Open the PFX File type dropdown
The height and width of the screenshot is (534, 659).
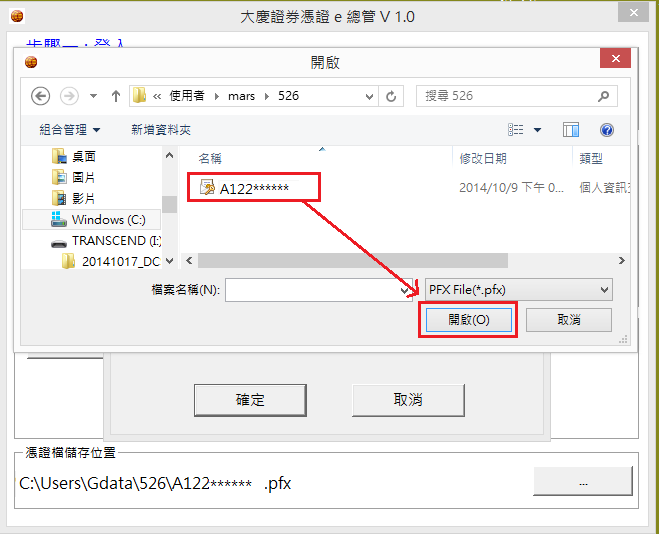point(518,289)
